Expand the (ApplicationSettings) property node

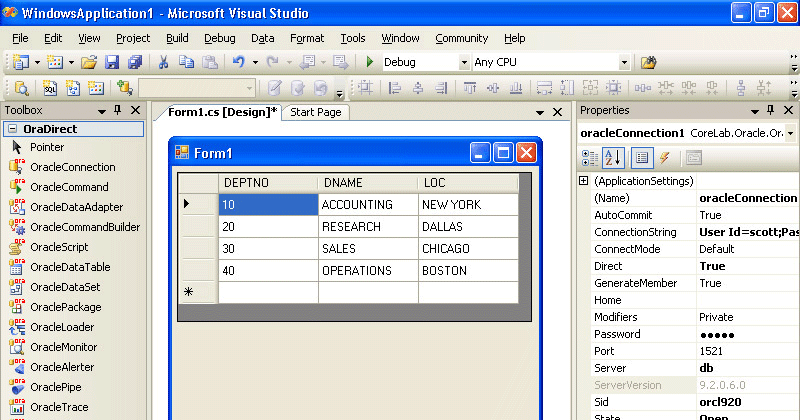coord(583,181)
